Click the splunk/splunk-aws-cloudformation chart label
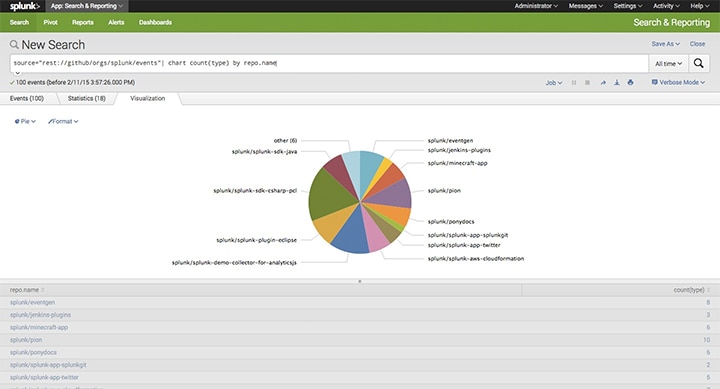This screenshot has height=389, width=720. [x=476, y=259]
